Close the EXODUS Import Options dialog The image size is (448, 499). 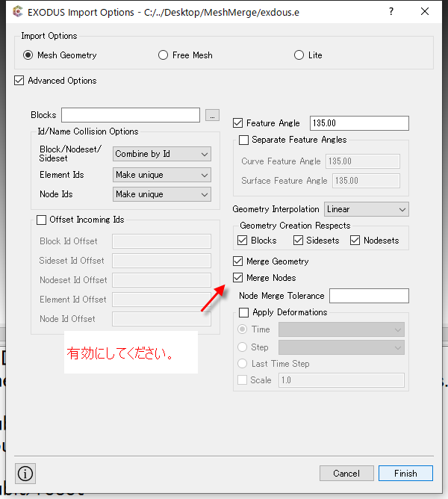425,12
